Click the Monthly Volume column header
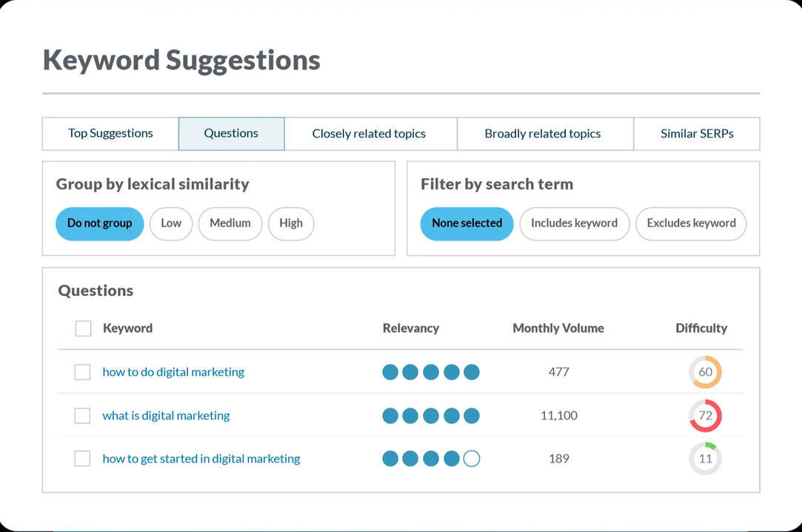The width and height of the screenshot is (802, 532). click(558, 328)
